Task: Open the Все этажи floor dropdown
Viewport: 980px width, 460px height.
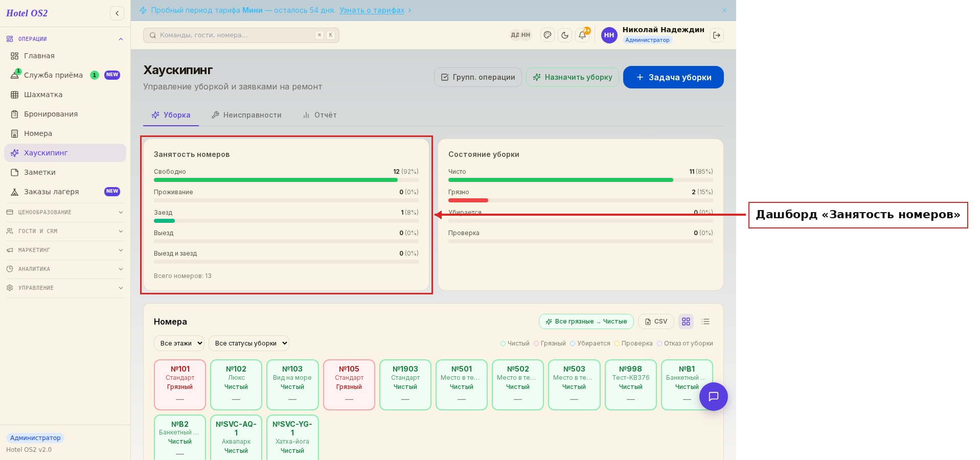Action: click(x=179, y=343)
